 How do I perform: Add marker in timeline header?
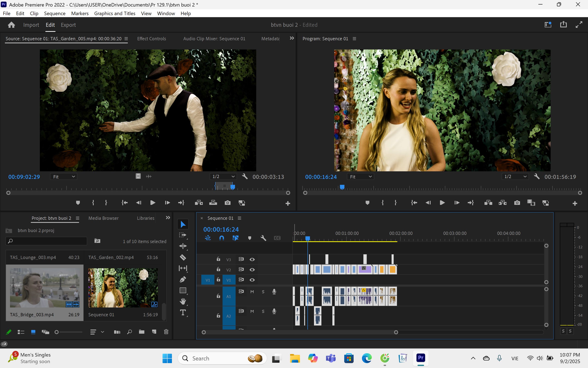pyautogui.click(x=249, y=238)
